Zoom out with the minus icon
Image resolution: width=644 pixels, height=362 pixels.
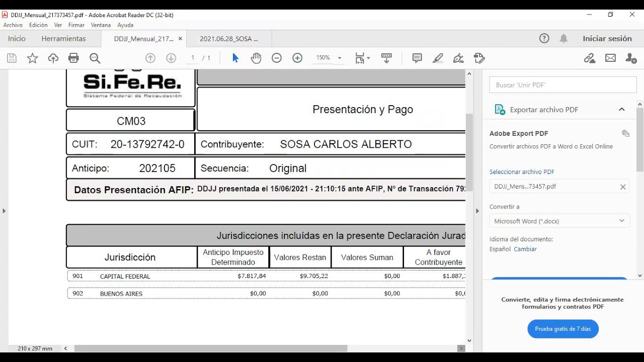click(277, 58)
